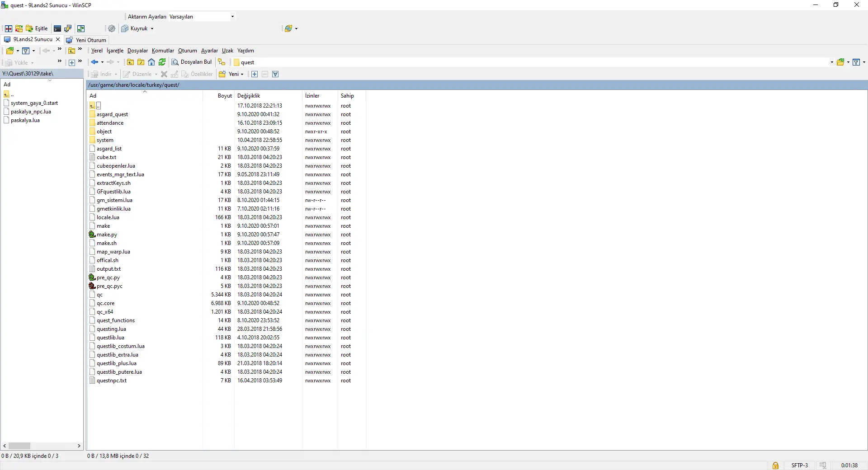Image resolution: width=868 pixels, height=470 pixels.
Task: Open the Oturum menu
Action: pos(188,51)
